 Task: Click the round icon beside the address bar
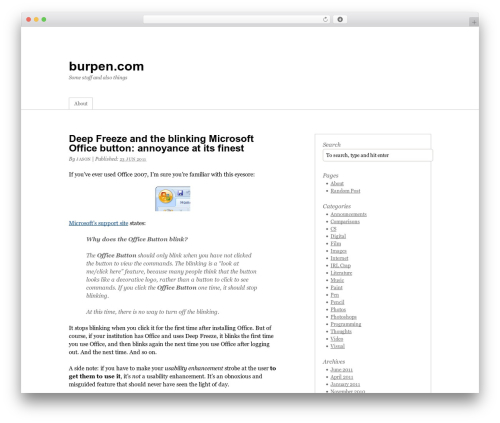click(340, 19)
